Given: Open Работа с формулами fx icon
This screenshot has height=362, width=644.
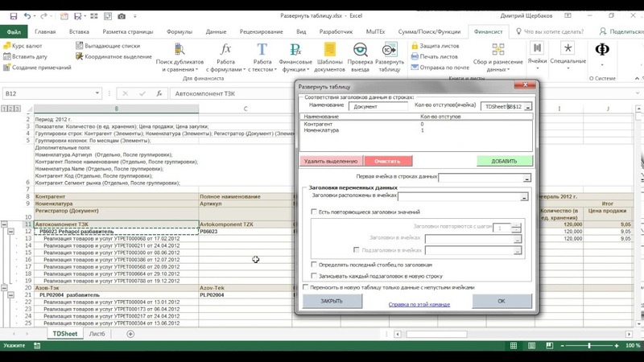Looking at the screenshot, I should [225, 53].
